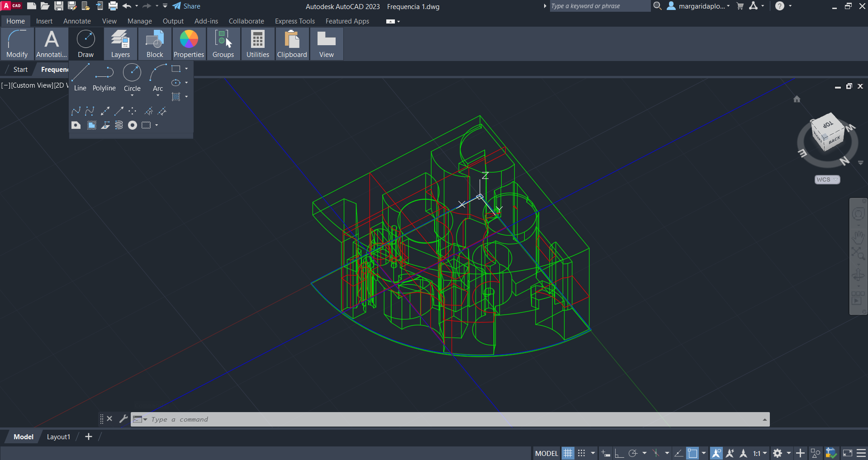The width and height of the screenshot is (868, 460).
Task: Click the ViewCube Home icon
Action: [797, 99]
